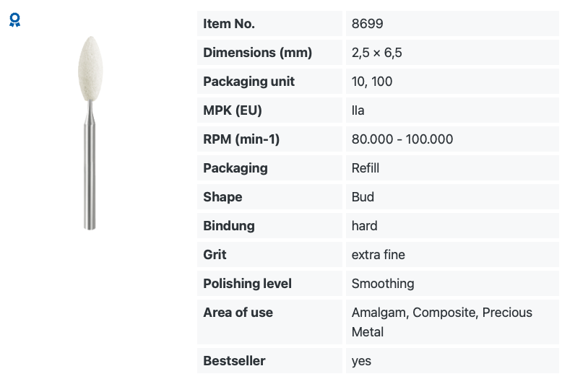Select the RPM range 80.000 - 100.000
The image size is (562, 392).
click(x=402, y=139)
